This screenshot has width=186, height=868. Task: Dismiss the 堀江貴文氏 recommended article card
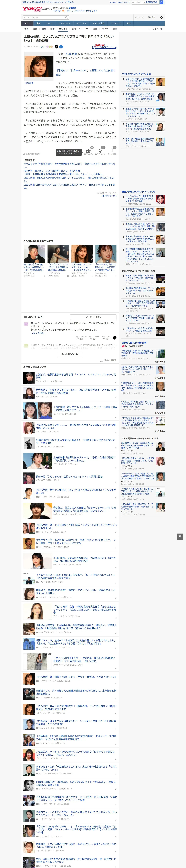[44, 276]
